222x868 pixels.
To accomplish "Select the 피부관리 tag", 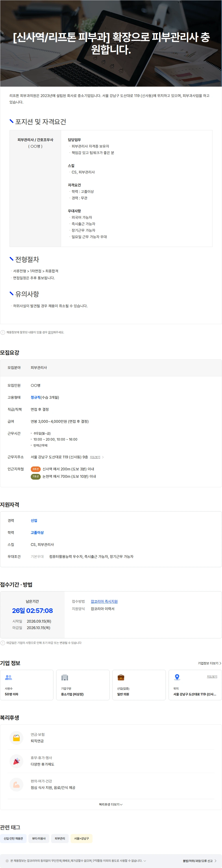I will [x=60, y=838].
